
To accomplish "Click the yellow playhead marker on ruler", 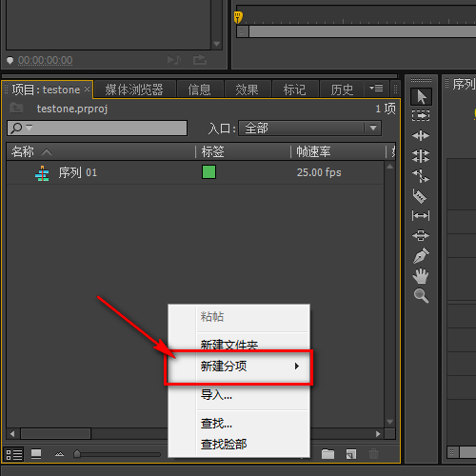I will [x=238, y=17].
